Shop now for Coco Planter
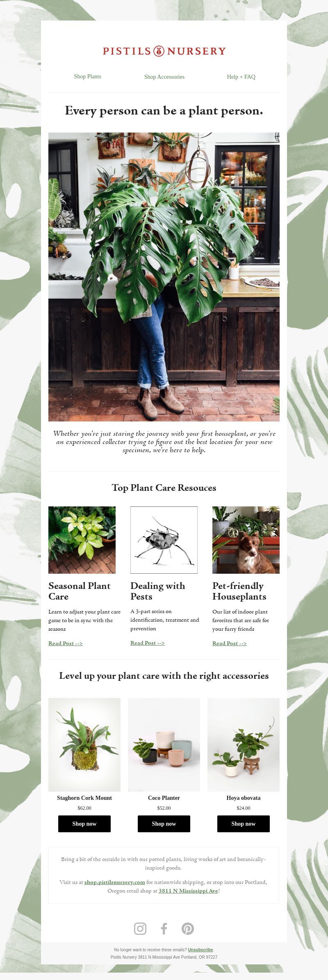The image size is (328, 980). pos(164,824)
